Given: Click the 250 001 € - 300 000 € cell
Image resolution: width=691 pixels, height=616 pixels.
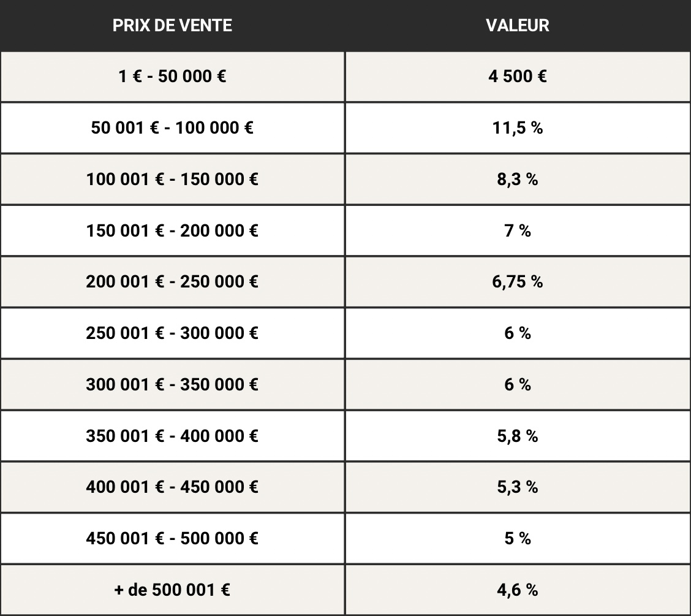Looking at the screenshot, I should (x=172, y=333).
